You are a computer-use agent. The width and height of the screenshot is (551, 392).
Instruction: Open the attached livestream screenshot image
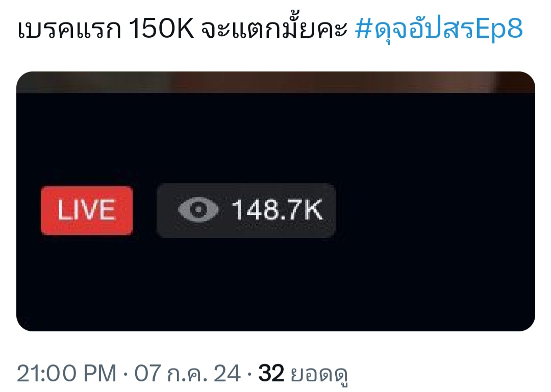[275, 201]
